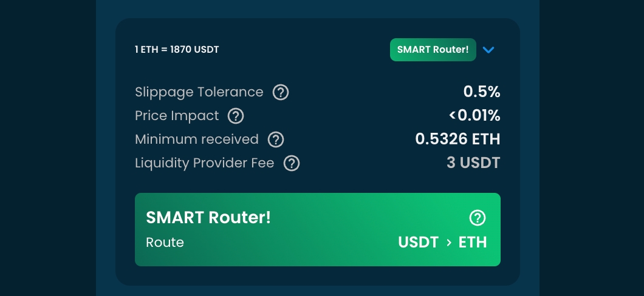The height and width of the screenshot is (296, 644).
Task: Click the Slippage Tolerance label text
Action: click(x=199, y=92)
